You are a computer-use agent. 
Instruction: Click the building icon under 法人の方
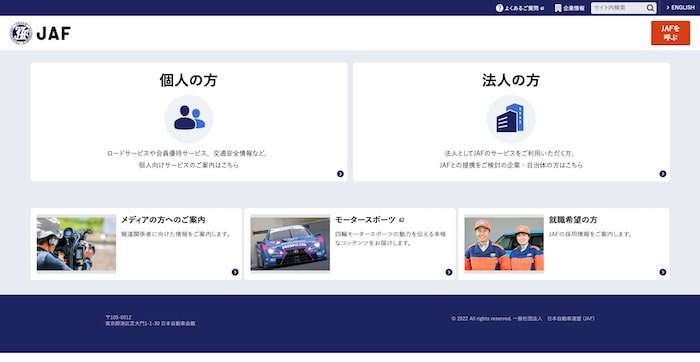511,119
